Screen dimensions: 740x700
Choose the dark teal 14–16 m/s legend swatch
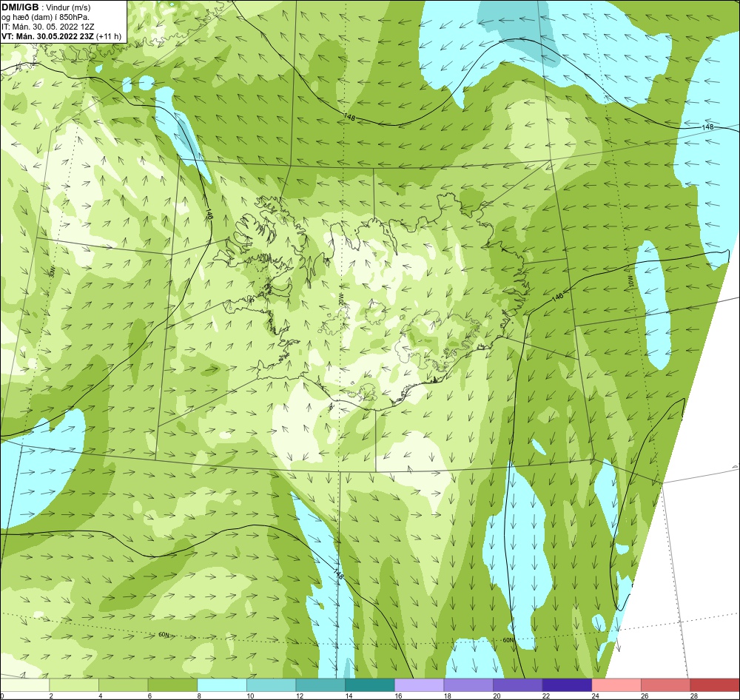(x=369, y=685)
